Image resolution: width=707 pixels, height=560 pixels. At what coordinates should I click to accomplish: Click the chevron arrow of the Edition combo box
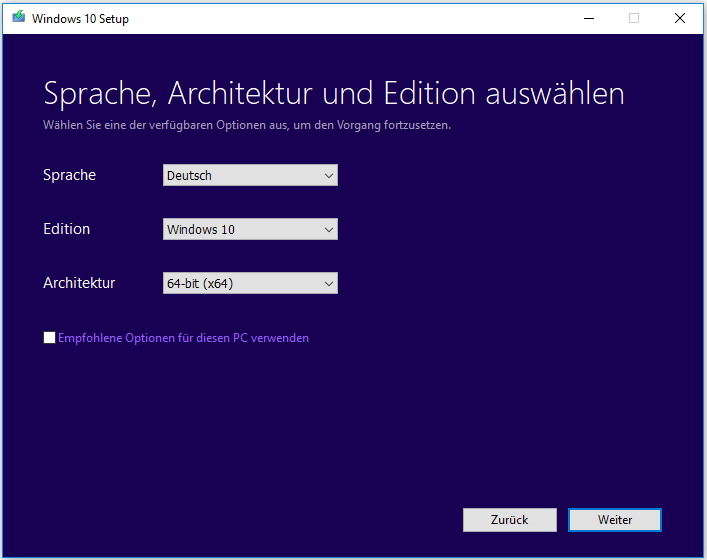328,230
